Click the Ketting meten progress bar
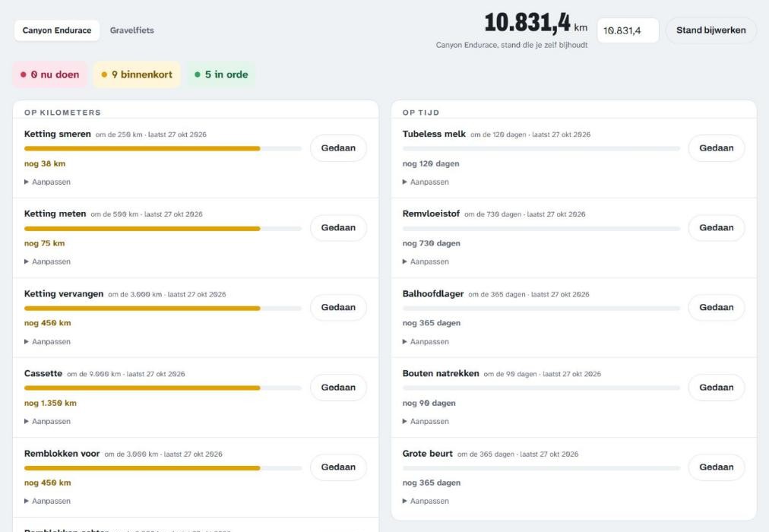Viewport: 769px width, 532px height. 163,229
